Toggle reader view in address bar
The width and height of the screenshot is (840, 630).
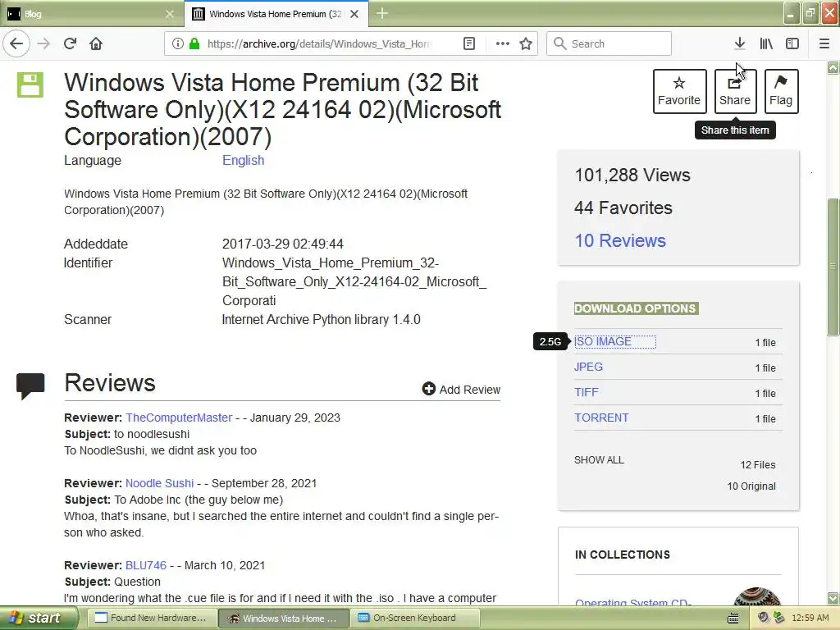[468, 43]
